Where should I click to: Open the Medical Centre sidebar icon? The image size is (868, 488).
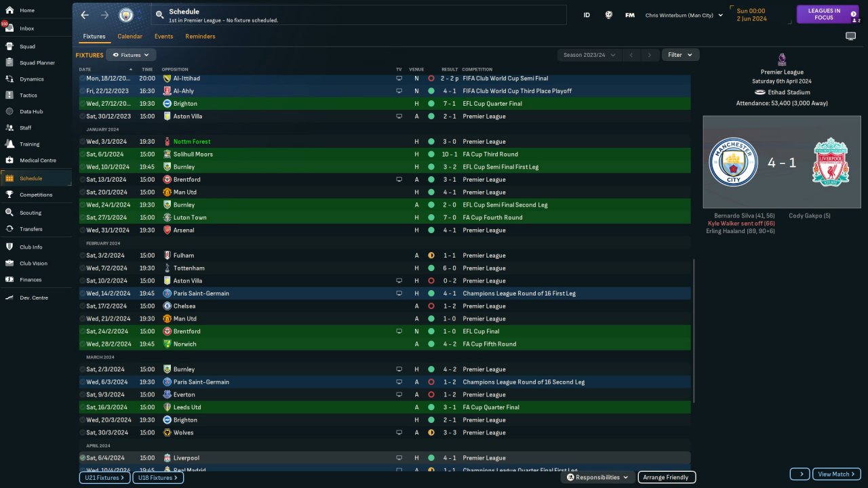pyautogui.click(x=9, y=161)
